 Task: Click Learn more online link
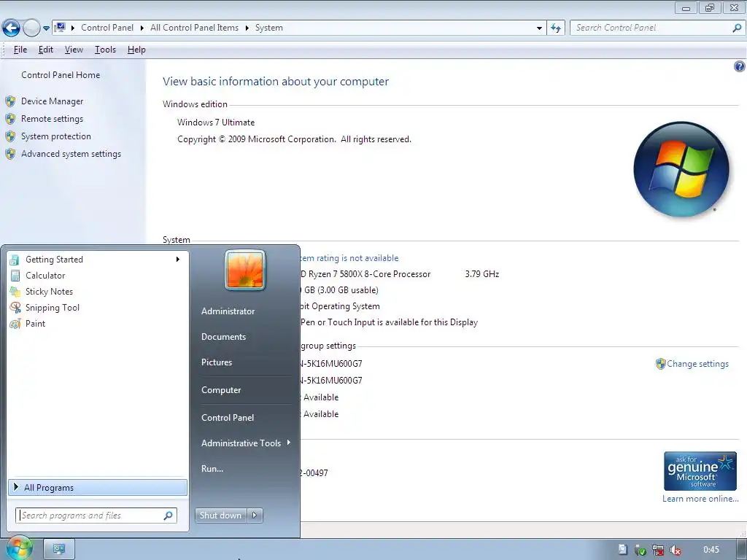tap(700, 499)
